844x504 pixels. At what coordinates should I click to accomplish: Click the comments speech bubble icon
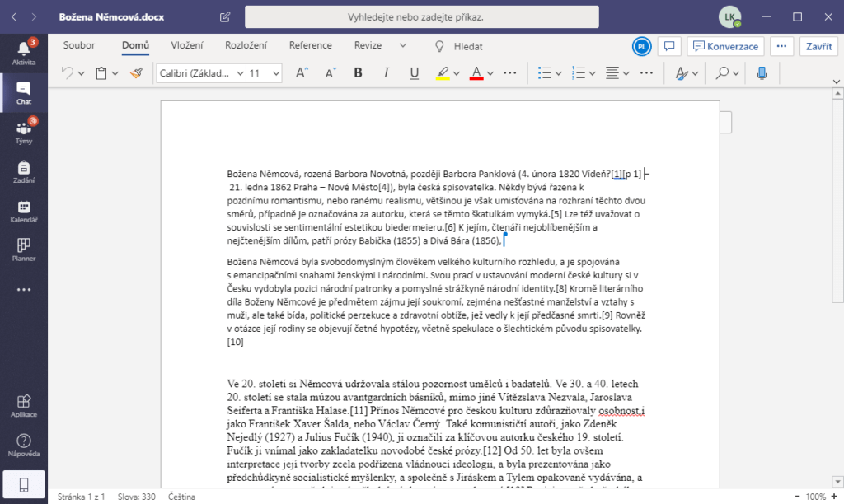point(669,46)
